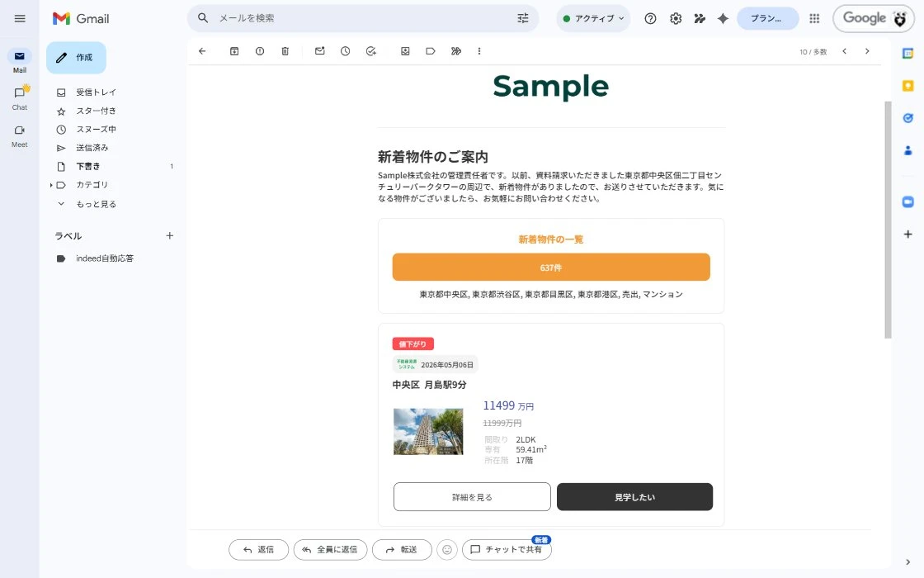
Task: Open the Google apps grid
Action: [814, 18]
